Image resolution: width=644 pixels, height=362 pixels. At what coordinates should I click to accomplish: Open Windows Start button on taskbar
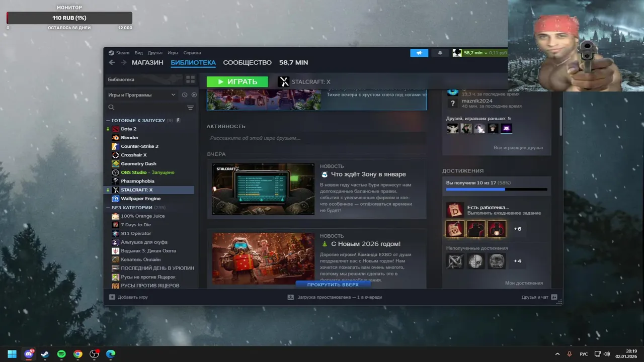pos(12,354)
